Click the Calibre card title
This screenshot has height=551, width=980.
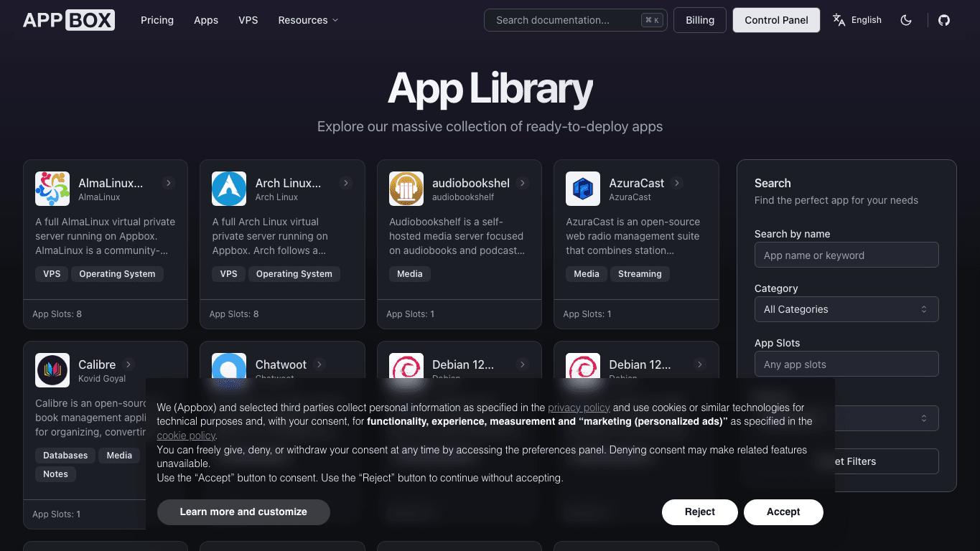click(x=97, y=364)
